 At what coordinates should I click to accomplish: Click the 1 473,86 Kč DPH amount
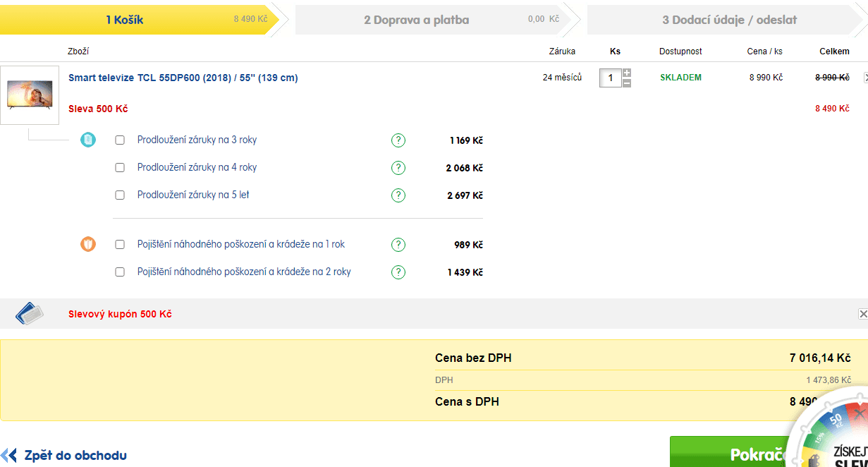pyautogui.click(x=829, y=380)
